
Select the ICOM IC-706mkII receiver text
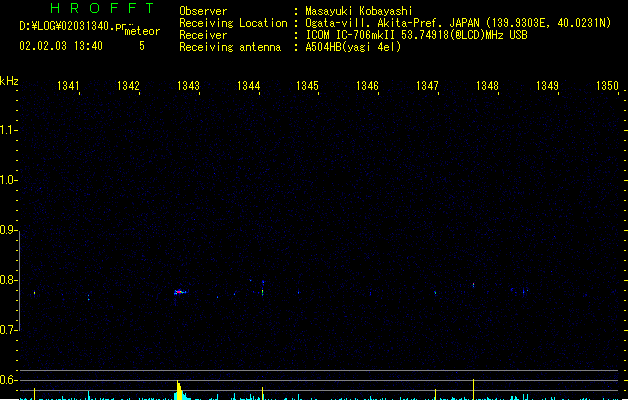coord(416,35)
